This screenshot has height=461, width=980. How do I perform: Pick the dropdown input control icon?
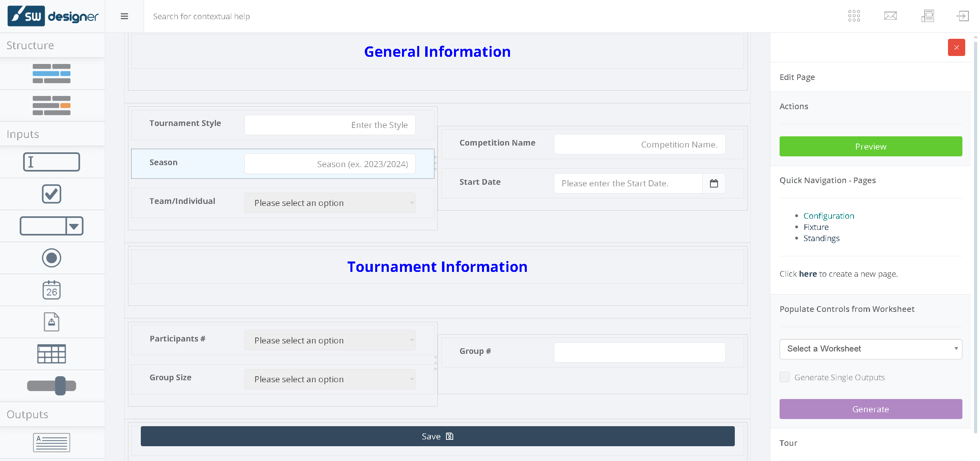pos(52,226)
